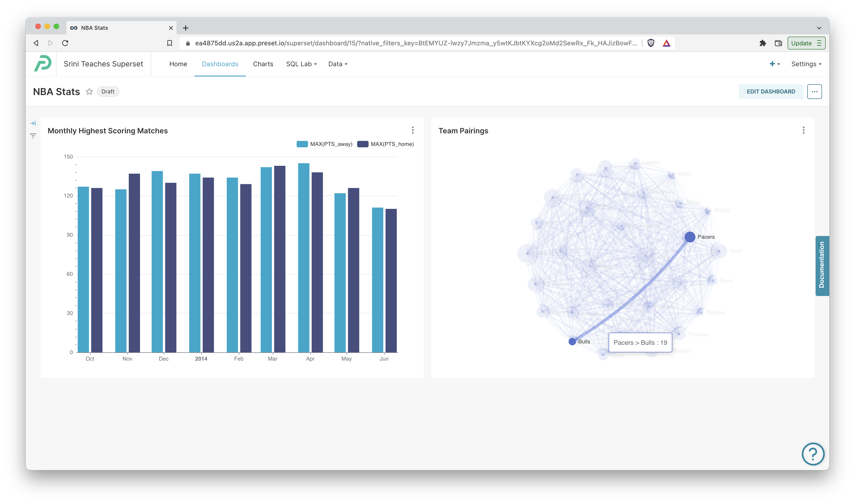Click the Preset logo in the navbar
Viewport: 855px width, 504px height.
42,63
